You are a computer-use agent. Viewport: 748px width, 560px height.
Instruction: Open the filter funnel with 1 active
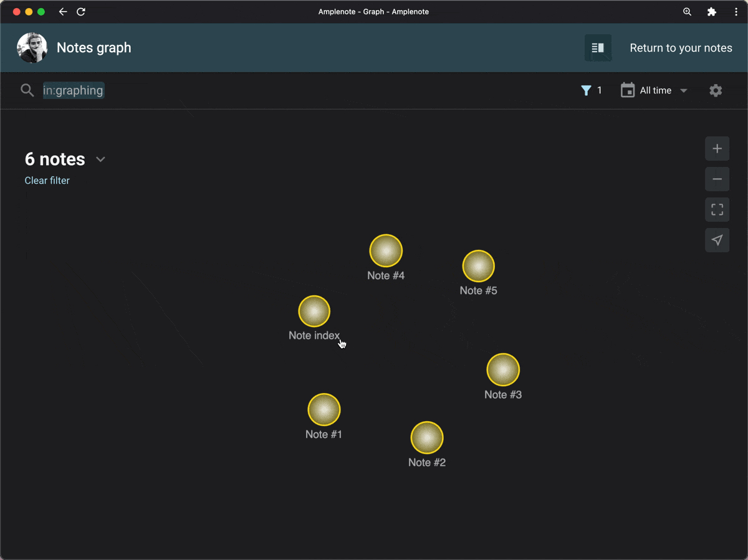pos(591,90)
